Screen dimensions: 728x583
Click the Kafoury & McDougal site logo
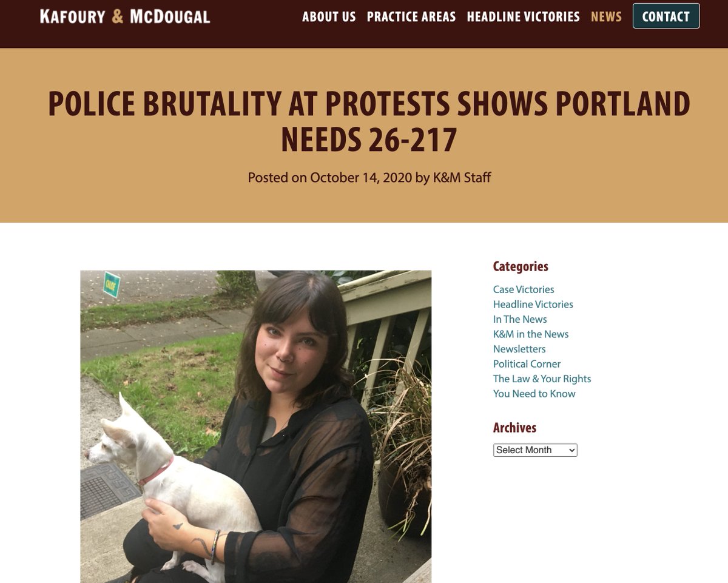click(125, 16)
